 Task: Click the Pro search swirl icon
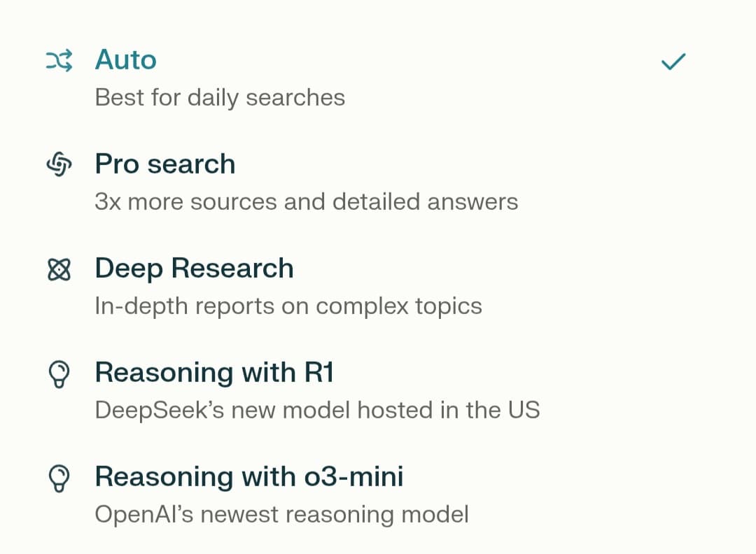59,166
